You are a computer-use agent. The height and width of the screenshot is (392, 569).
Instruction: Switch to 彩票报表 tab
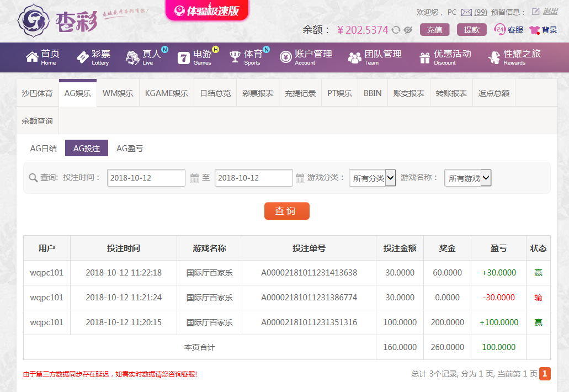(258, 93)
